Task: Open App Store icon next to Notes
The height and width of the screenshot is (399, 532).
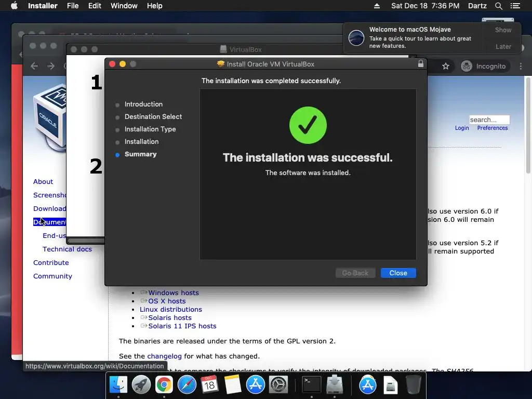Action: [255, 384]
